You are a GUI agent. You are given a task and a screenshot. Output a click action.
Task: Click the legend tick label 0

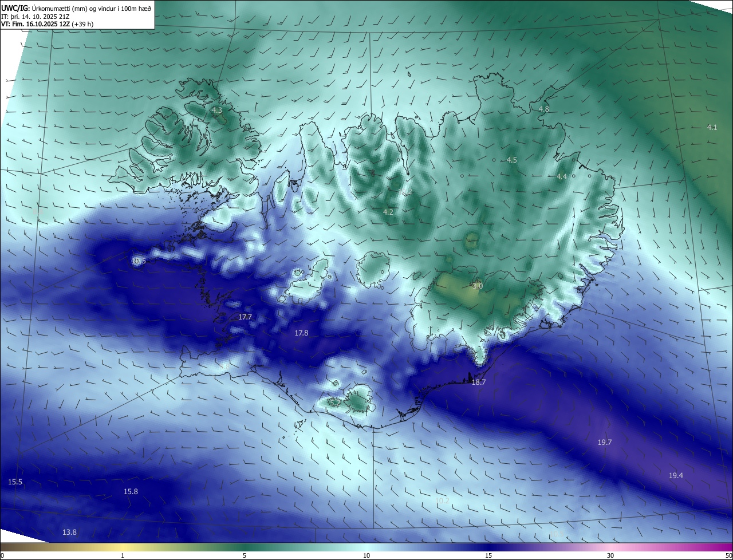tap(2, 555)
